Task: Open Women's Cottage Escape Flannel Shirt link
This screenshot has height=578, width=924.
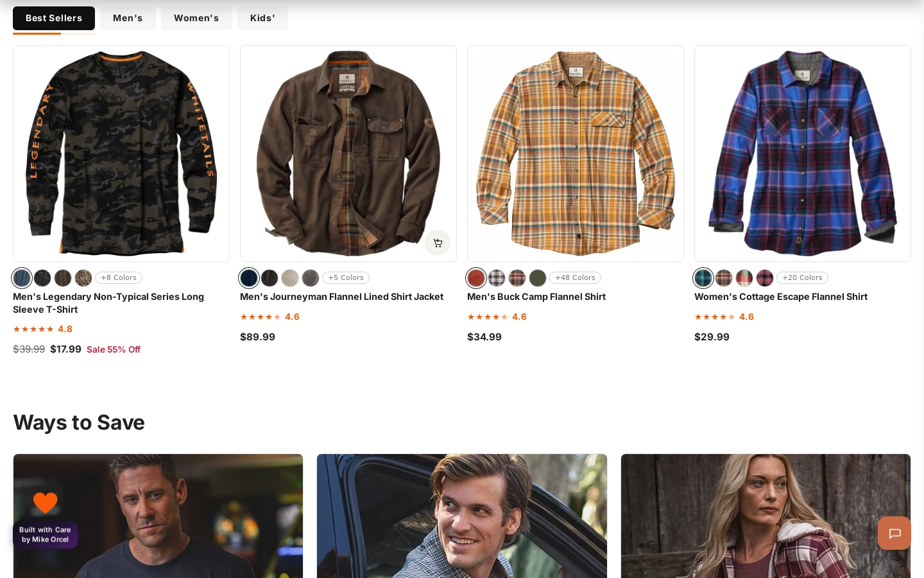Action: 781,297
